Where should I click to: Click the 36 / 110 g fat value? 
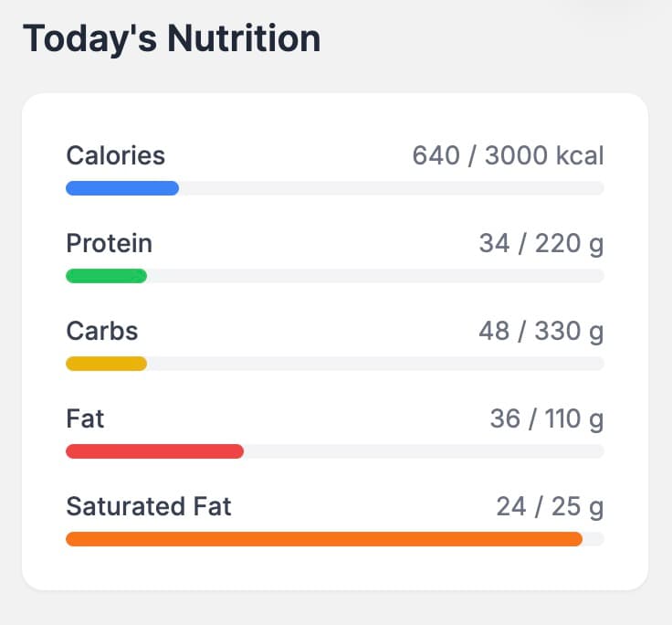coord(547,418)
